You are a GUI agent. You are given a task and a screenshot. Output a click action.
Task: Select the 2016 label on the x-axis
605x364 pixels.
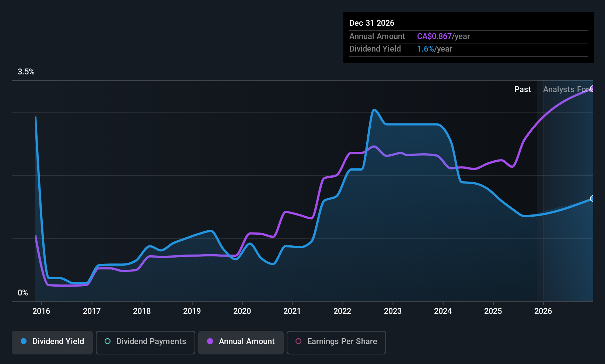[41, 311]
